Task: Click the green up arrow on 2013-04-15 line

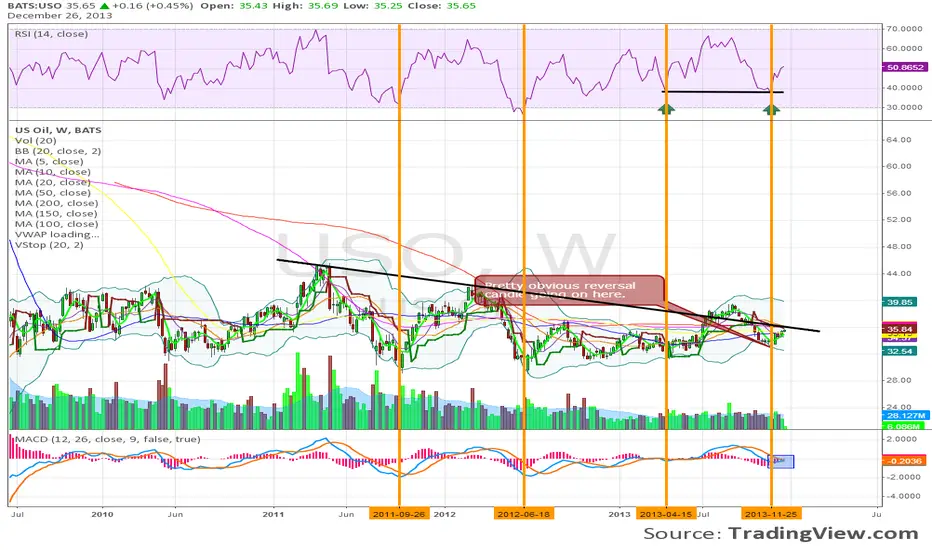Action: point(666,109)
